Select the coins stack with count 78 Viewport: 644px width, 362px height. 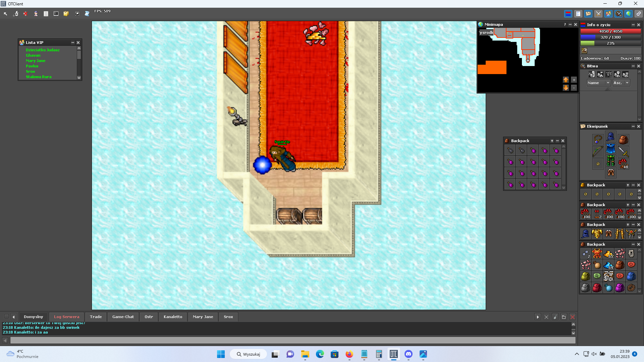[608, 277]
